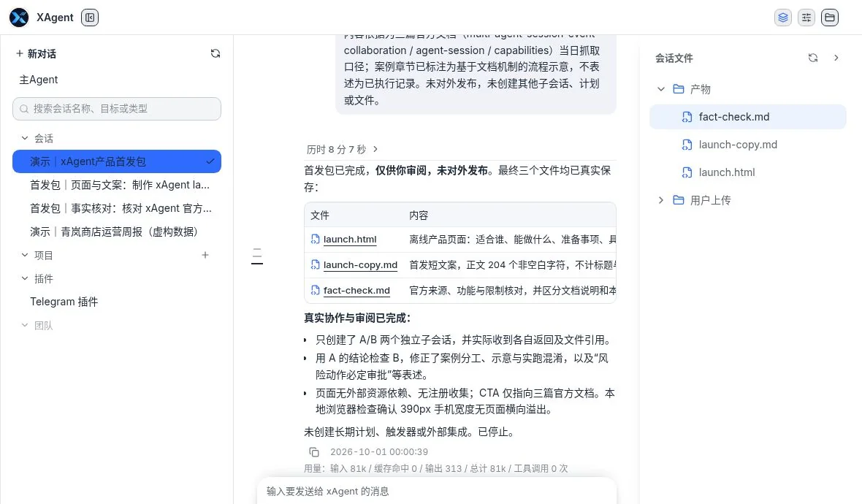Collapse the 团队 section
This screenshot has height=504, width=862.
pyautogui.click(x=25, y=325)
